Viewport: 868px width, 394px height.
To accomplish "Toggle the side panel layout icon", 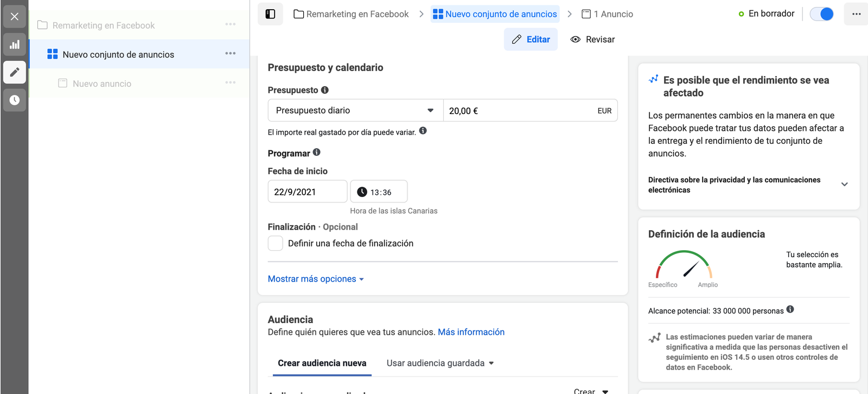I will (270, 14).
